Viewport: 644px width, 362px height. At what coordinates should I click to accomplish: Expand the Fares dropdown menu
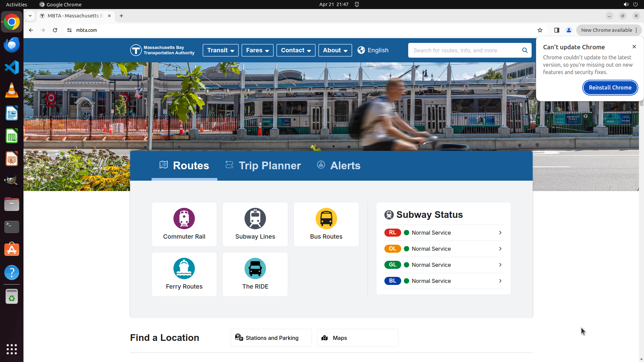[257, 50]
